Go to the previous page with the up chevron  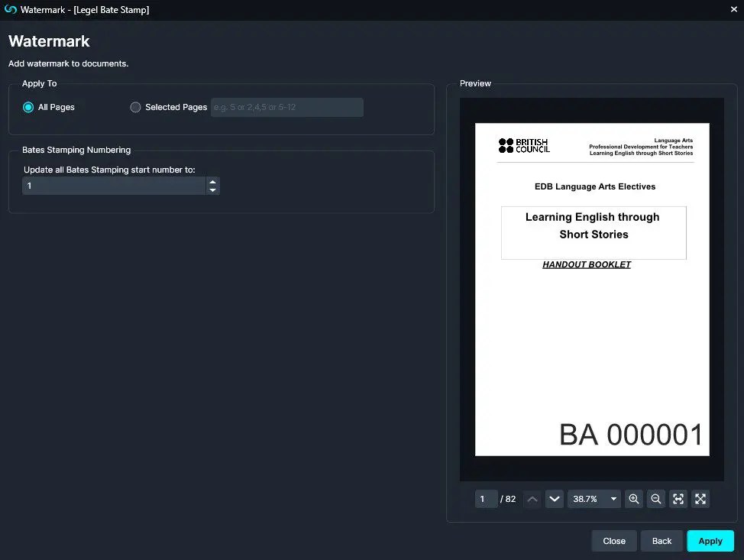click(x=532, y=500)
